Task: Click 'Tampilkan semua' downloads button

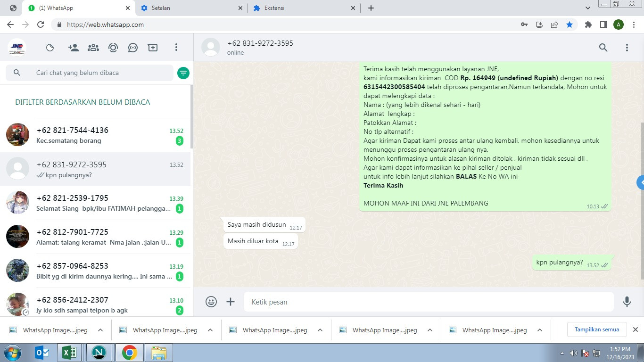Action: (597, 329)
